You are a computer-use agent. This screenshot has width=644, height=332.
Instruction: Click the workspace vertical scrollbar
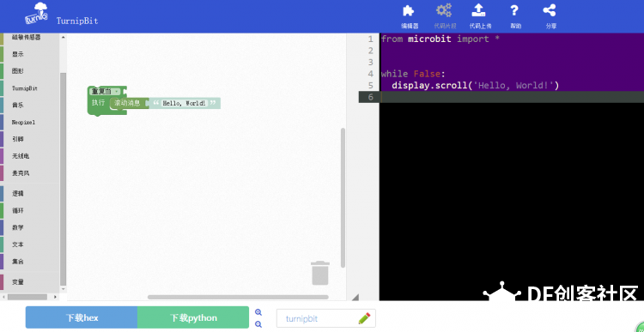click(343, 198)
